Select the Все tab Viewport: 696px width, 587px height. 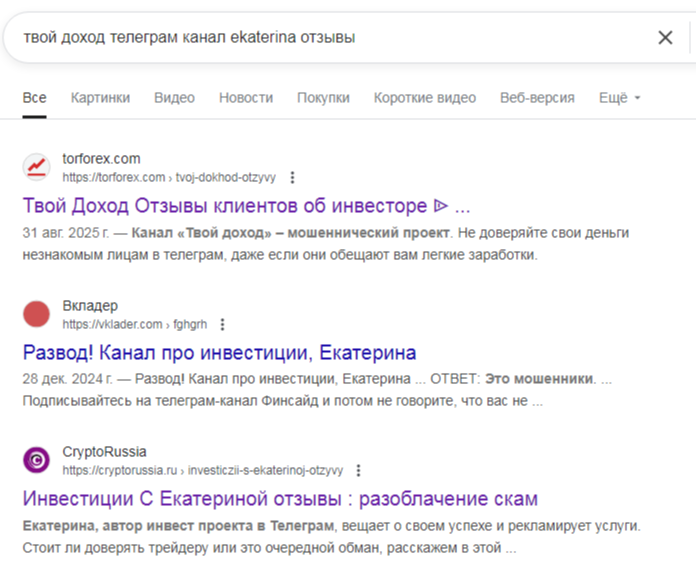click(x=34, y=98)
